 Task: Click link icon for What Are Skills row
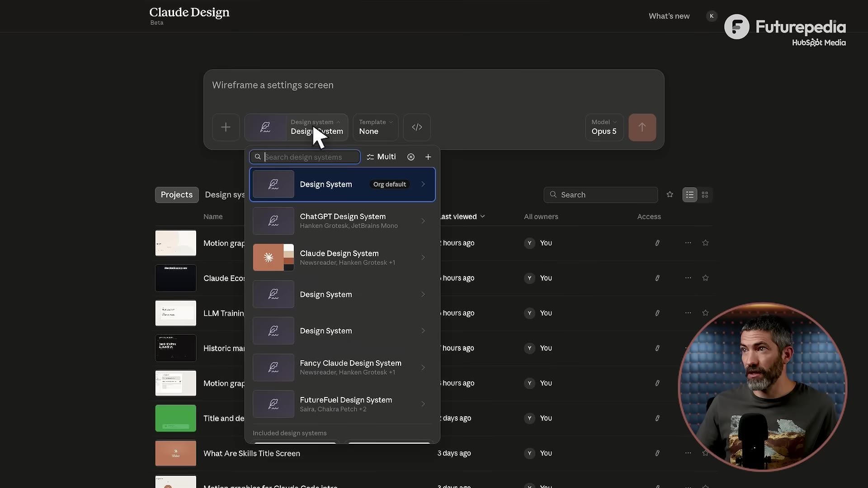[x=657, y=453]
